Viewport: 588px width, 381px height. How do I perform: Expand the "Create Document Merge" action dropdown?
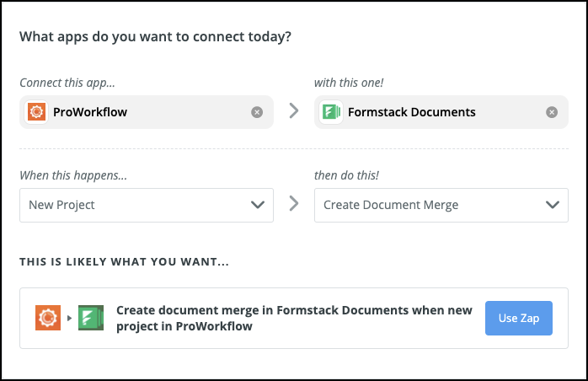tap(430, 205)
